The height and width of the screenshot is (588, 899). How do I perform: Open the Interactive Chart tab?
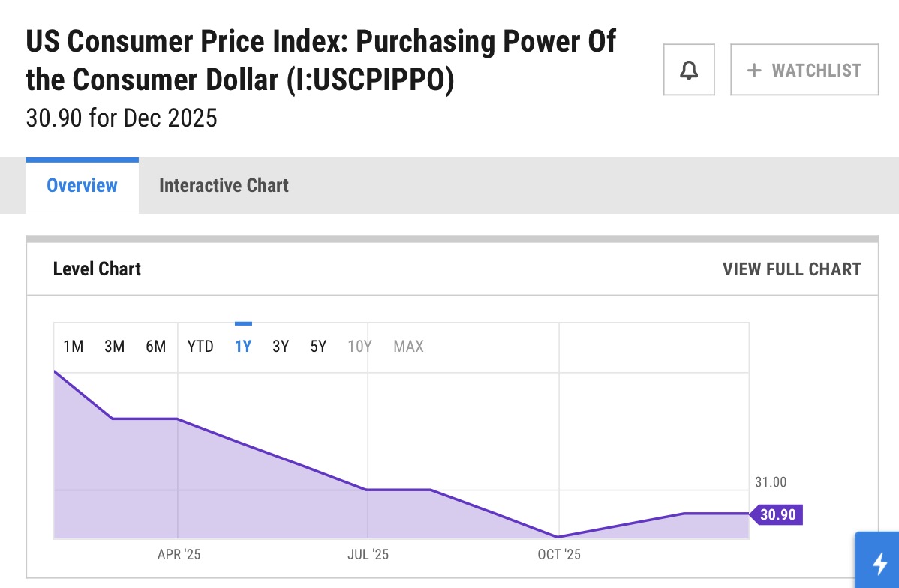tap(224, 186)
